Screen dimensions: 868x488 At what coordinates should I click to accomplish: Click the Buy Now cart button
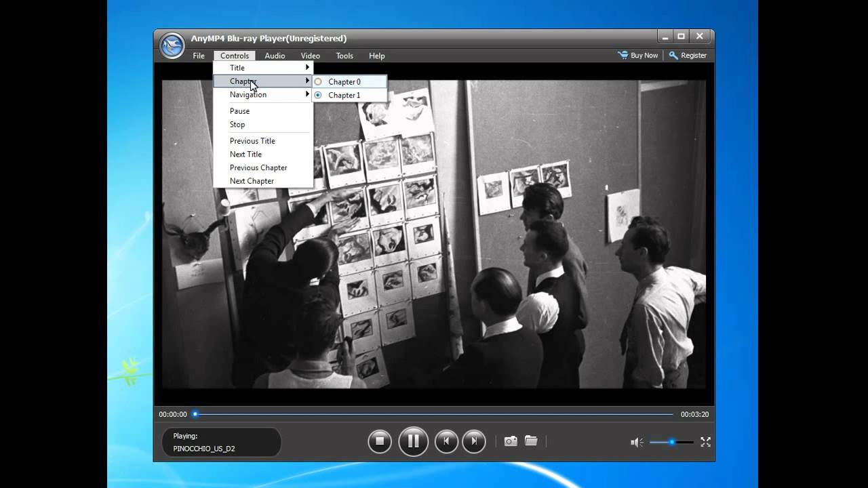pos(637,56)
